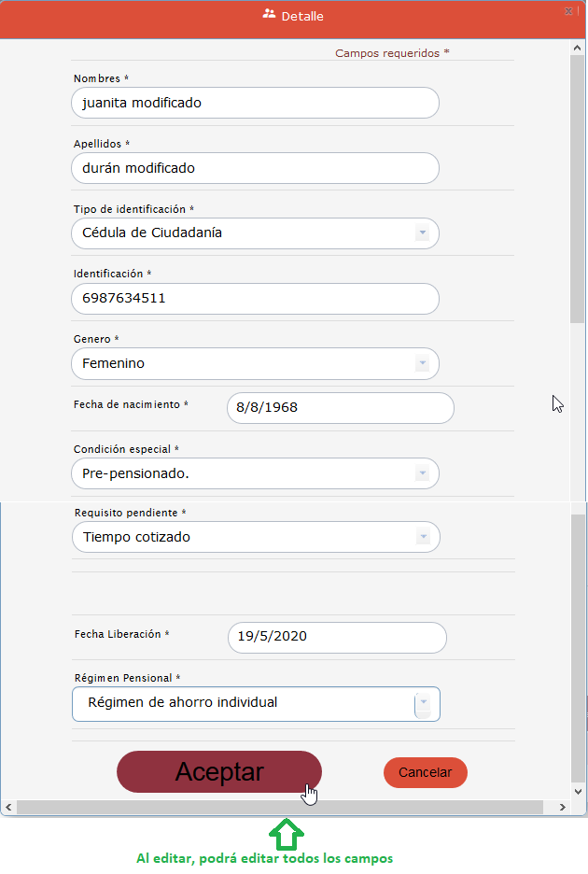The height and width of the screenshot is (874, 588).
Task: Click the vertical scrollbar thumb
Action: pos(578,187)
